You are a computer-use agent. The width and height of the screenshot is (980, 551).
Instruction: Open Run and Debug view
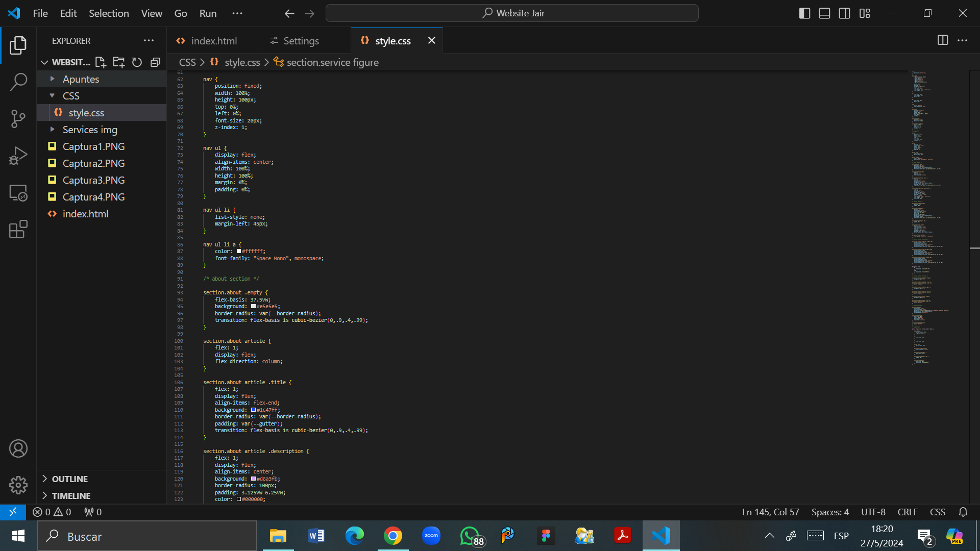pos(18,156)
